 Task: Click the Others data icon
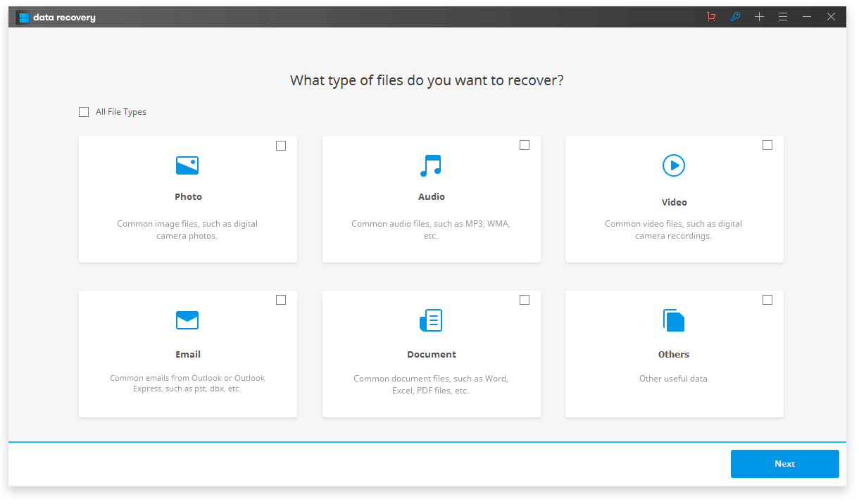click(674, 321)
